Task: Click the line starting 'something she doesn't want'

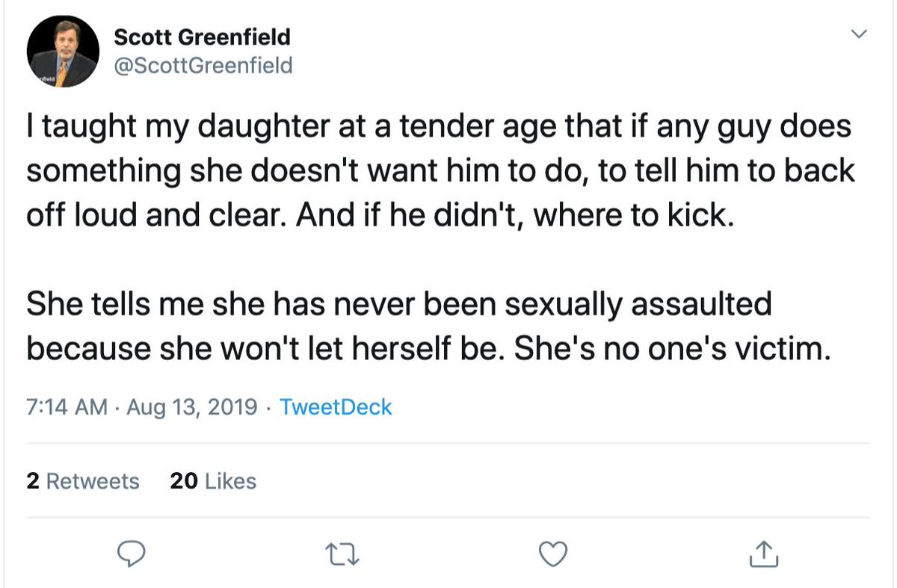Action: tap(440, 172)
